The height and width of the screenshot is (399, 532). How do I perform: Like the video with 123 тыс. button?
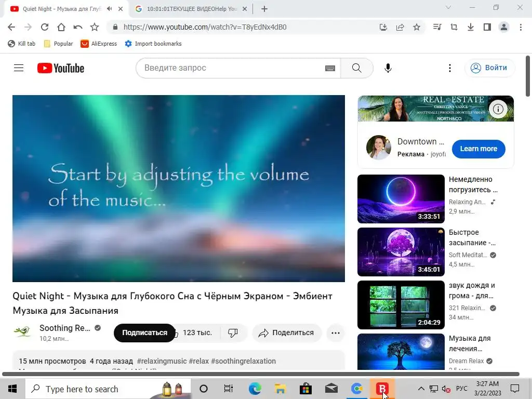point(197,333)
